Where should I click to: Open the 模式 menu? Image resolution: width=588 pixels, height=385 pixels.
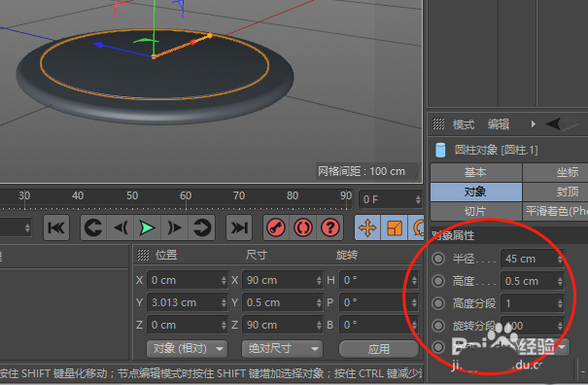click(x=464, y=124)
